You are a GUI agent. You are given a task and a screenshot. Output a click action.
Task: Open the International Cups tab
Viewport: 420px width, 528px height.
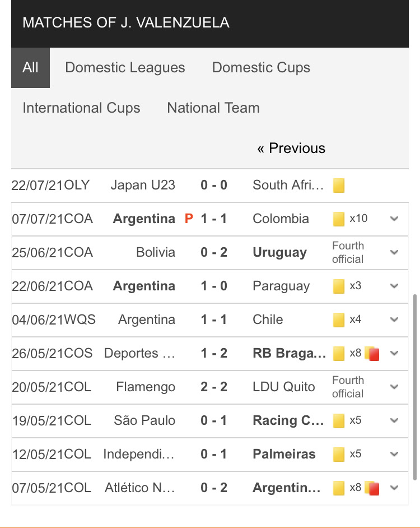pos(81,108)
